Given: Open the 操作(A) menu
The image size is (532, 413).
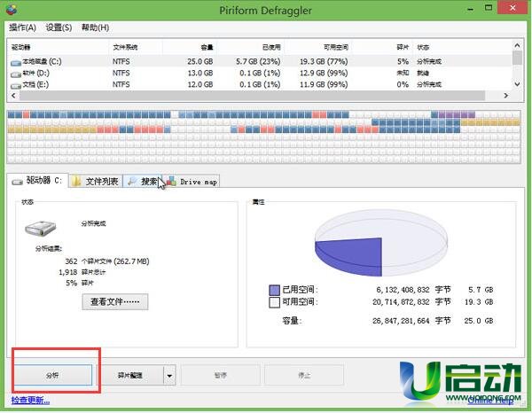Looking at the screenshot, I should (22, 27).
